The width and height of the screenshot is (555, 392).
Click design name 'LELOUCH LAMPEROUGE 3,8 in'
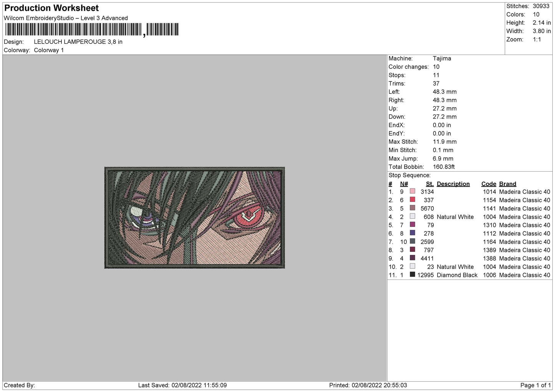78,42
